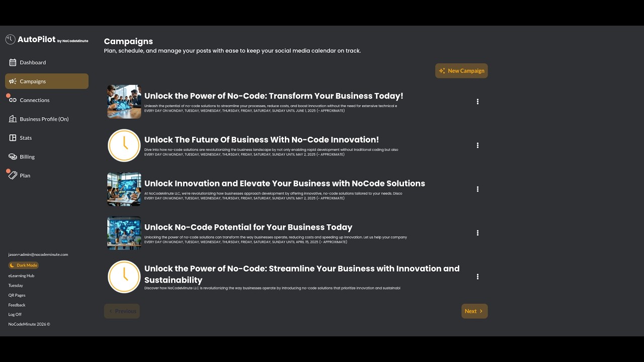
Task: Open the eLearning Hub link
Action: point(21,276)
